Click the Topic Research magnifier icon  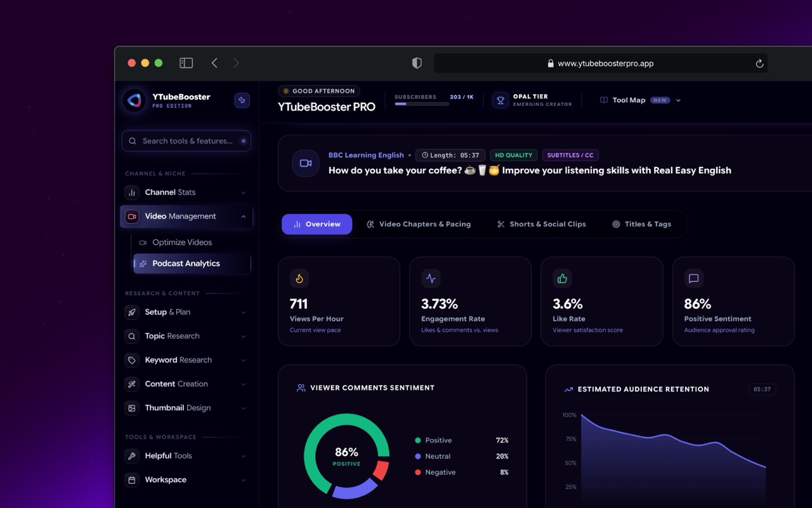(132, 336)
